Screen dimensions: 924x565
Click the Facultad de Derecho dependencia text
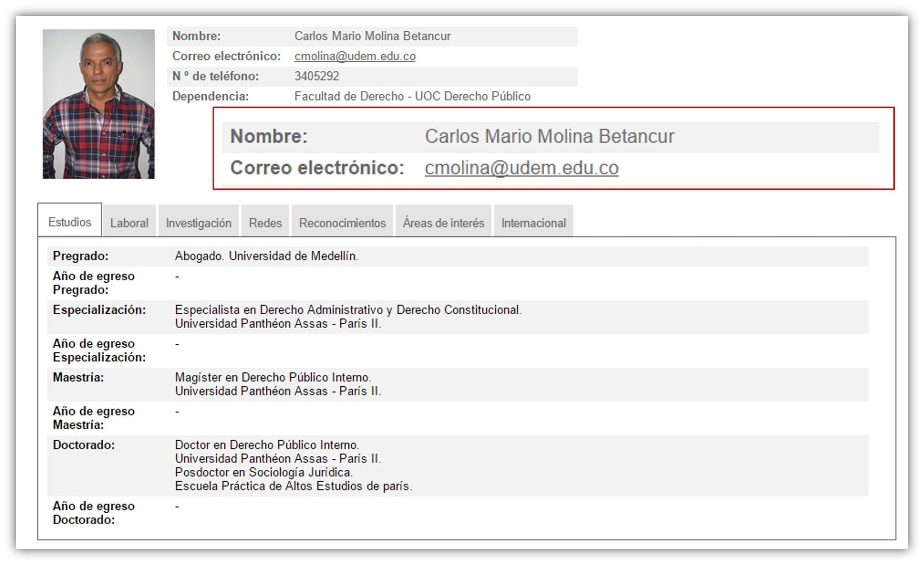(412, 96)
